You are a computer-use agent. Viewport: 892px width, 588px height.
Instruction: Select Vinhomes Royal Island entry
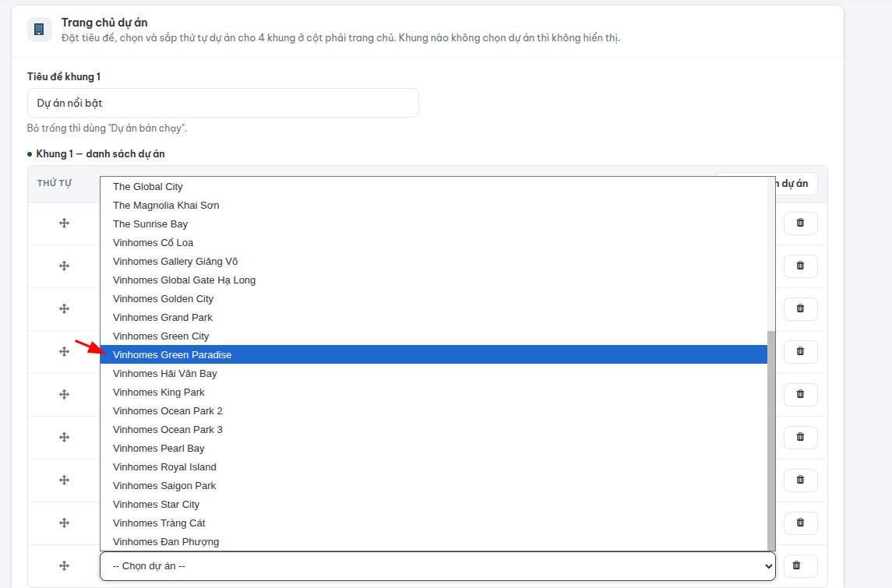[433, 467]
